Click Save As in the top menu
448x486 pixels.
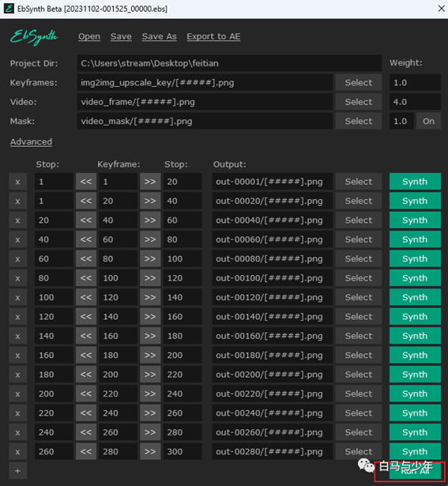(x=160, y=36)
